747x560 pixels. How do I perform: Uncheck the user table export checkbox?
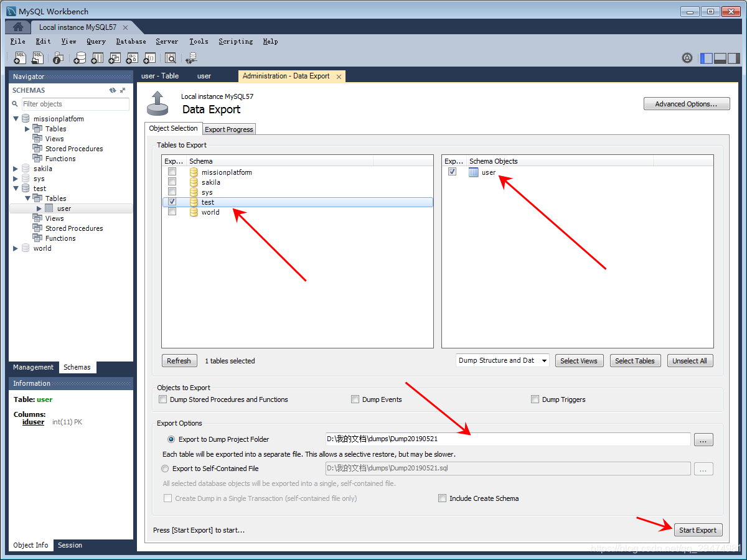click(x=453, y=172)
